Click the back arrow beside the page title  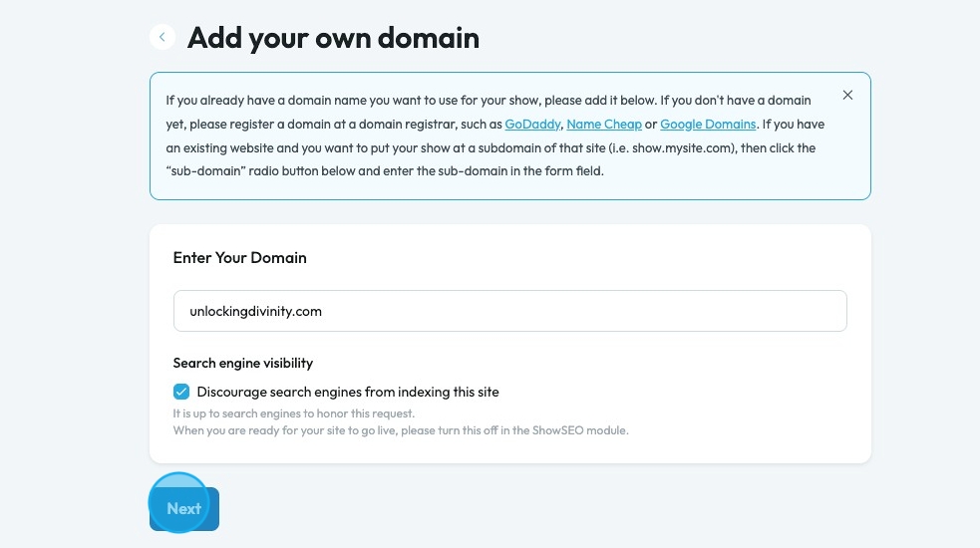162,37
